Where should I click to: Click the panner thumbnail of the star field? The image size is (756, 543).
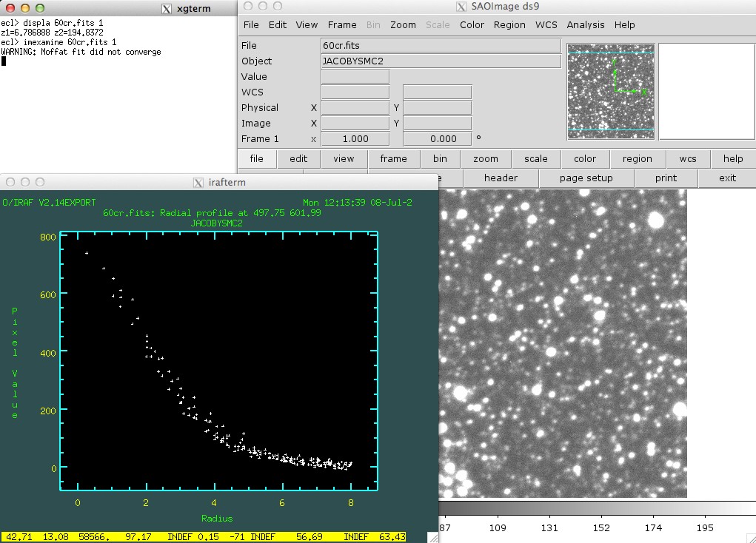click(611, 92)
